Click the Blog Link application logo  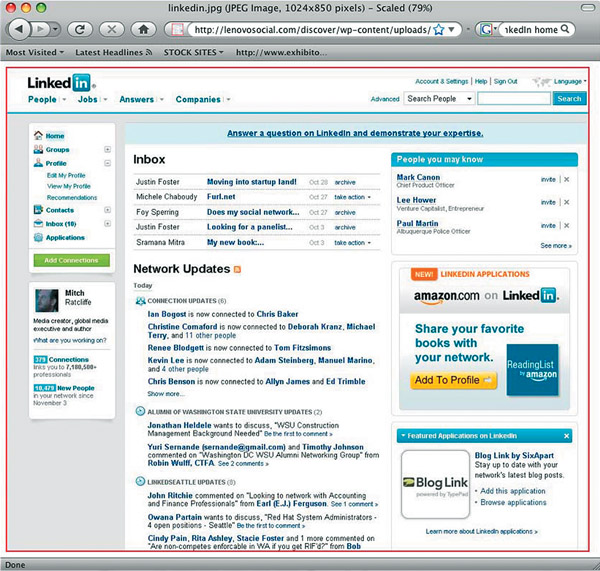click(x=435, y=484)
